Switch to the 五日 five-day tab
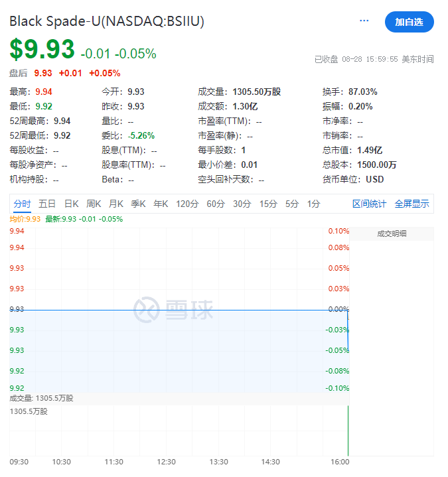448x477 pixels. click(47, 204)
